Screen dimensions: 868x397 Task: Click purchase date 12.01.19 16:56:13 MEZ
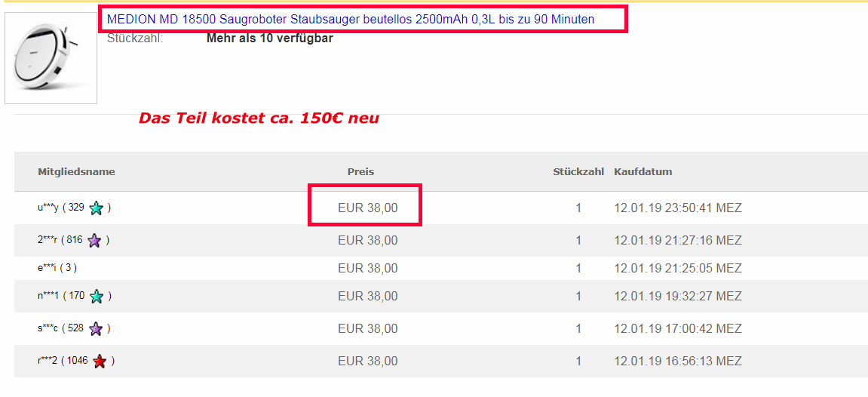click(x=678, y=362)
